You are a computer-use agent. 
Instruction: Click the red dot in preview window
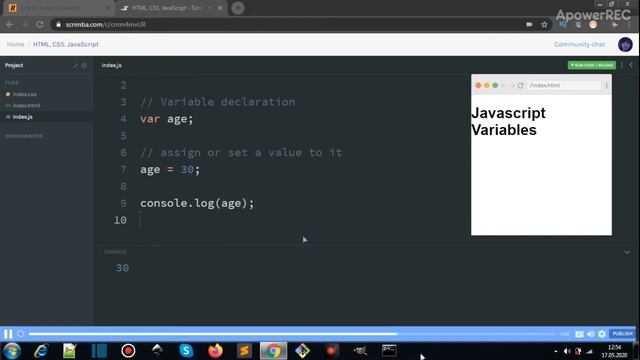(478, 85)
